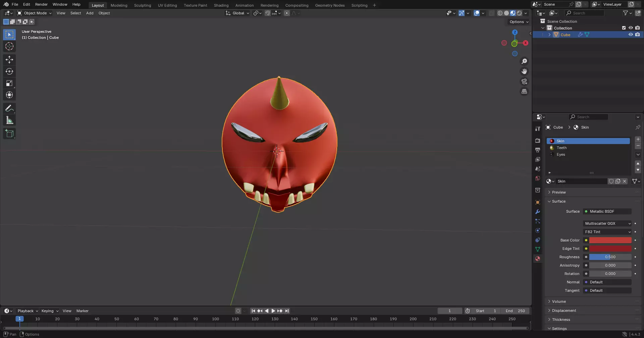This screenshot has height=338, width=644.
Task: Pick the Select Box tool
Action: click(9, 35)
